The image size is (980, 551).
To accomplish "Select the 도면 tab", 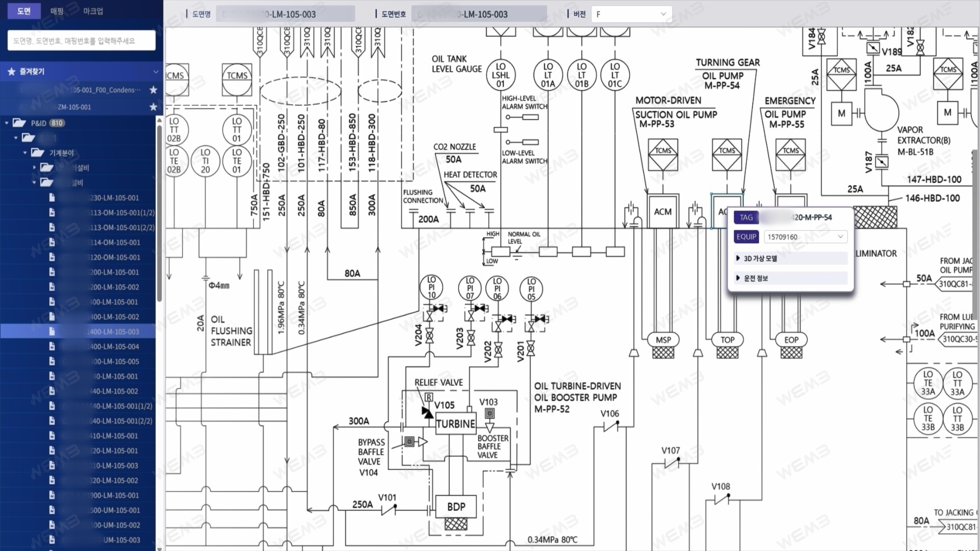I will click(x=24, y=11).
